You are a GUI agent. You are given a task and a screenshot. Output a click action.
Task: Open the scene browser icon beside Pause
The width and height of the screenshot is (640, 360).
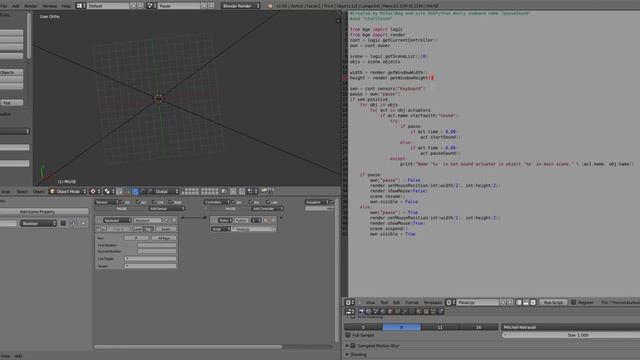151,6
